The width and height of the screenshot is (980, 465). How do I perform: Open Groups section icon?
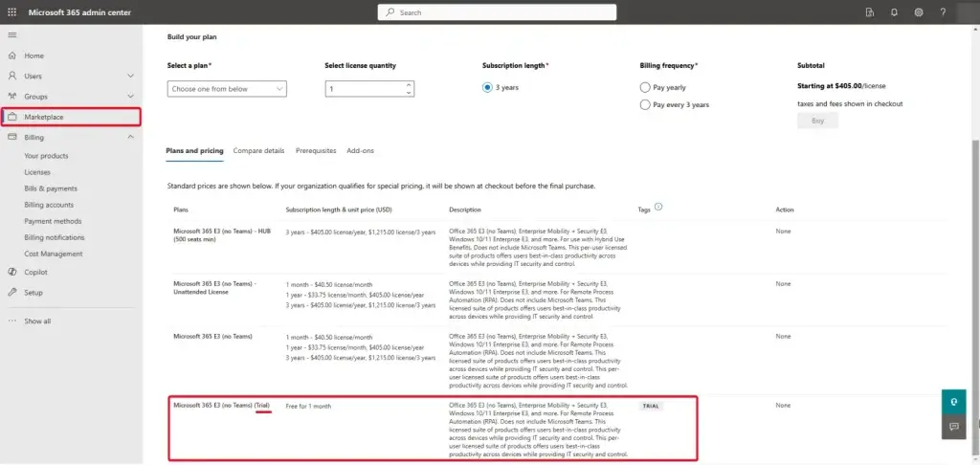click(11, 97)
